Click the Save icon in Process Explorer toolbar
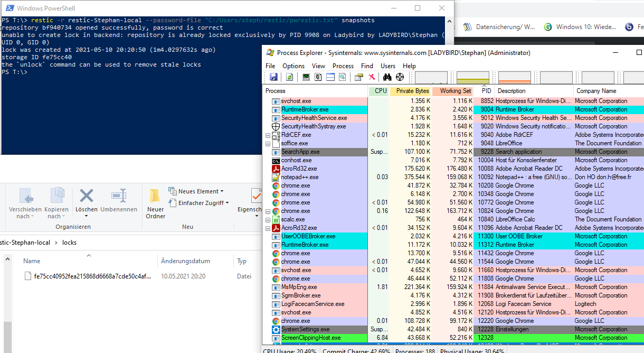The height and width of the screenshot is (353, 644). point(273,77)
